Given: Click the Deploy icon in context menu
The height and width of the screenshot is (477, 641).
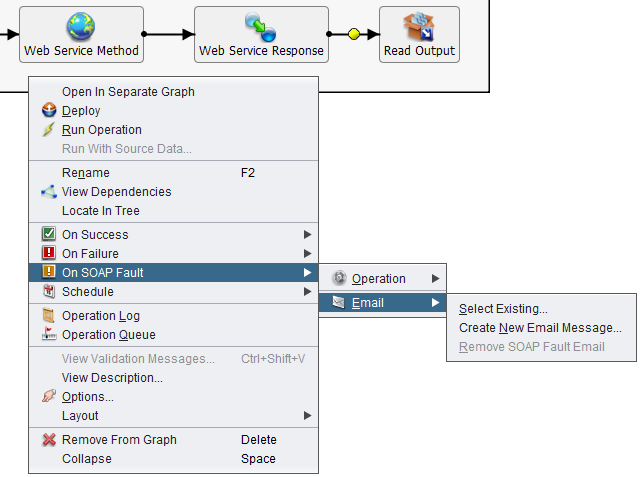Looking at the screenshot, I should pos(49,111).
